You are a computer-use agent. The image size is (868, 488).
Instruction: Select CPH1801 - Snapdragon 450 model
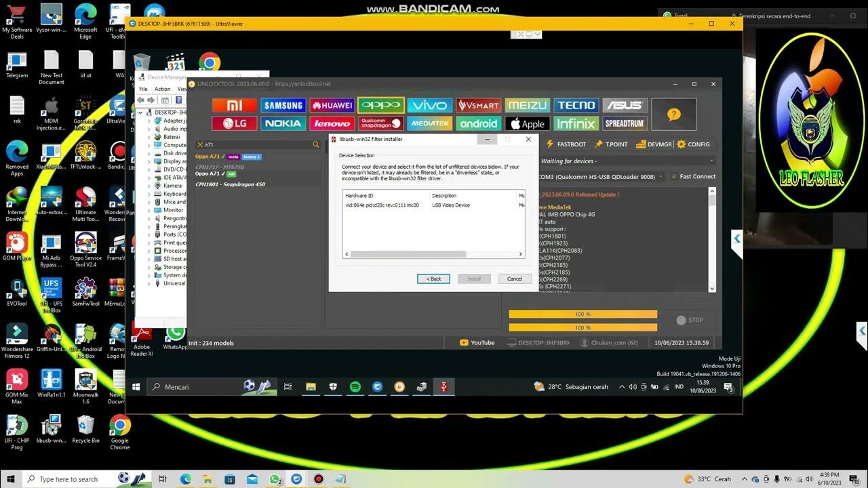(230, 184)
